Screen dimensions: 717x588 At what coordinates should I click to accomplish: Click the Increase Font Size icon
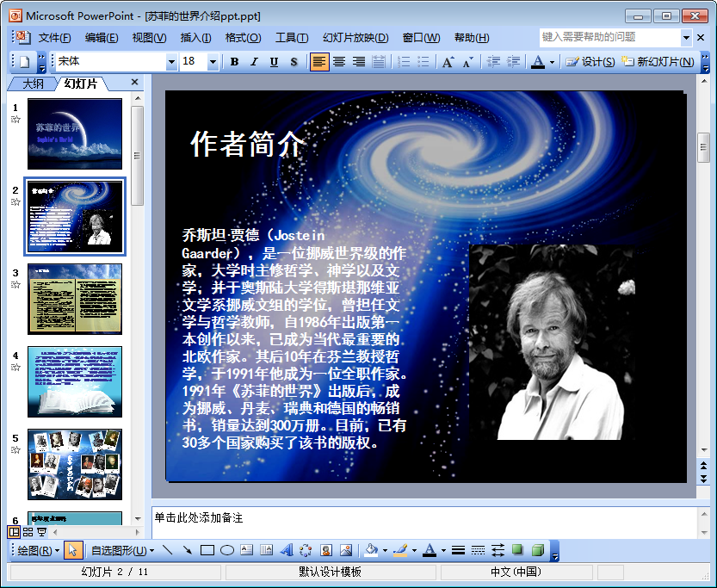point(448,62)
